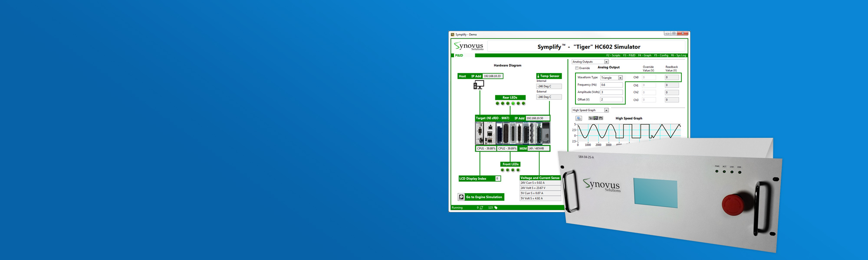Toggle the first Front LED indicator

pos(503,170)
